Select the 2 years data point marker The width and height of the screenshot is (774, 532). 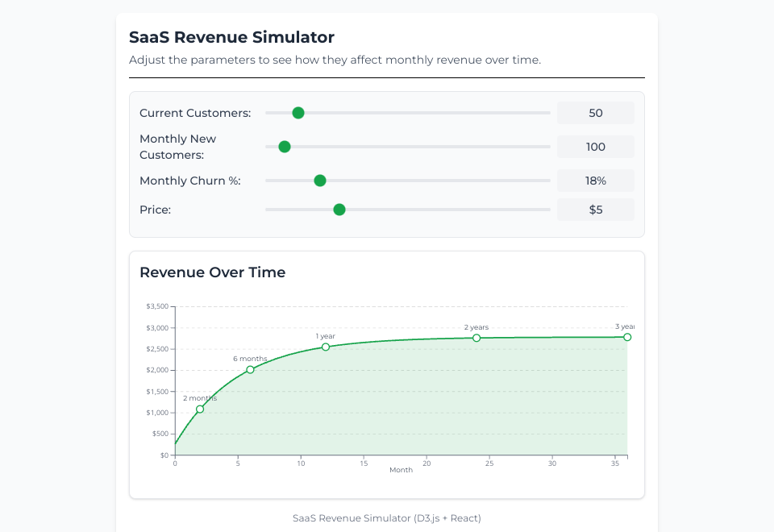(476, 338)
